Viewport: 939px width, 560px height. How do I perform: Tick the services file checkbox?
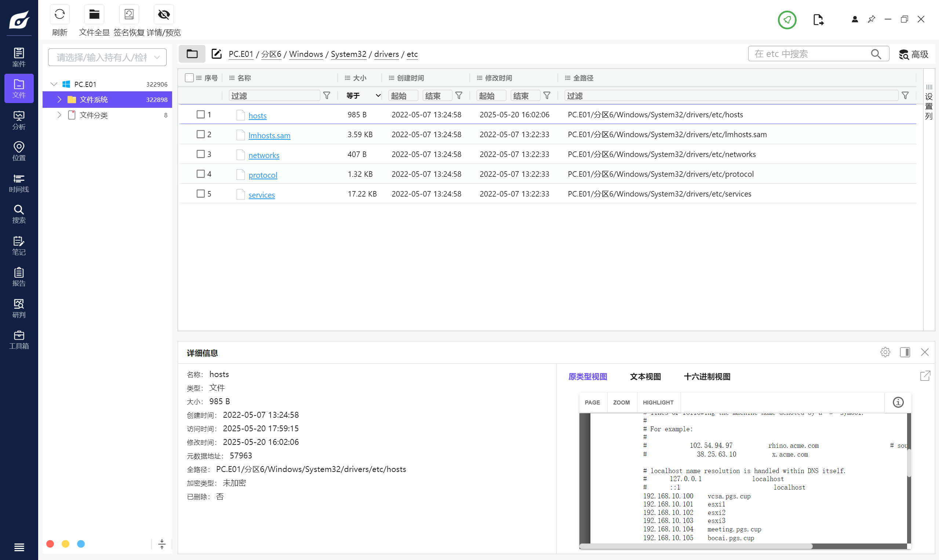(200, 194)
